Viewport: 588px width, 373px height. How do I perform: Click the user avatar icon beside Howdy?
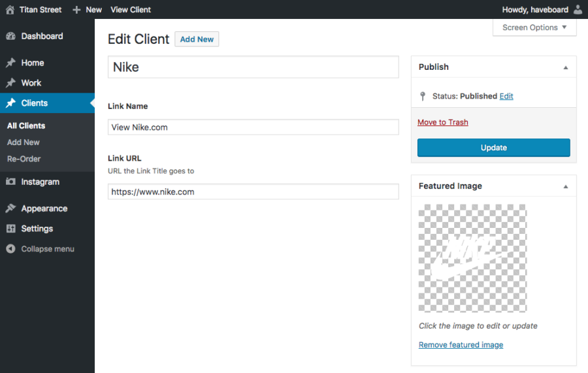(578, 10)
